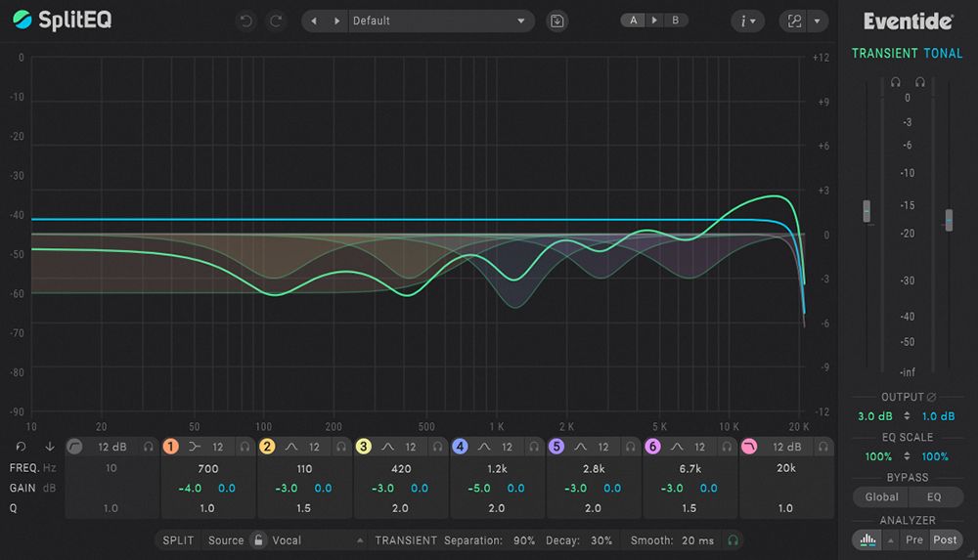Image resolution: width=978 pixels, height=560 pixels.
Task: Toggle the low-cut filter band on
Action: [x=74, y=447]
